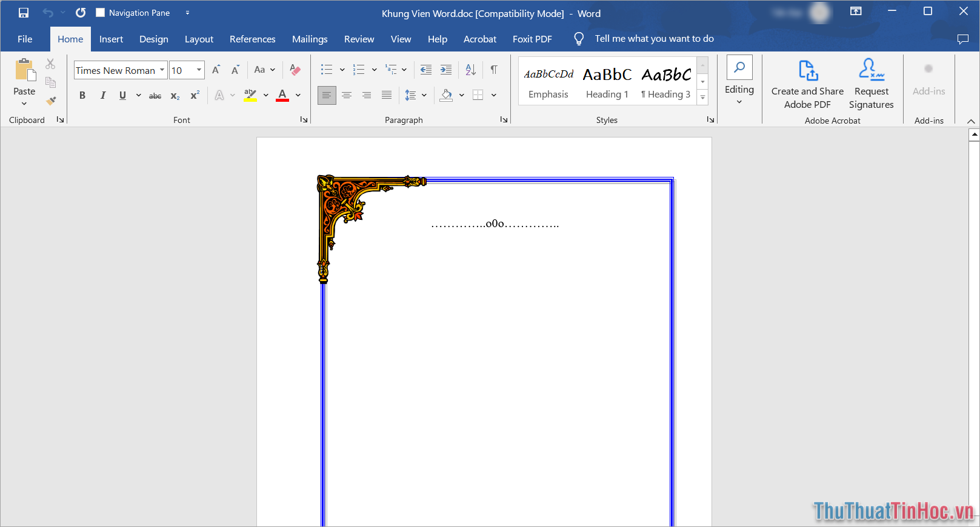Image resolution: width=980 pixels, height=527 pixels.
Task: Open the Change Case (Aa) dropdown
Action: click(264, 70)
